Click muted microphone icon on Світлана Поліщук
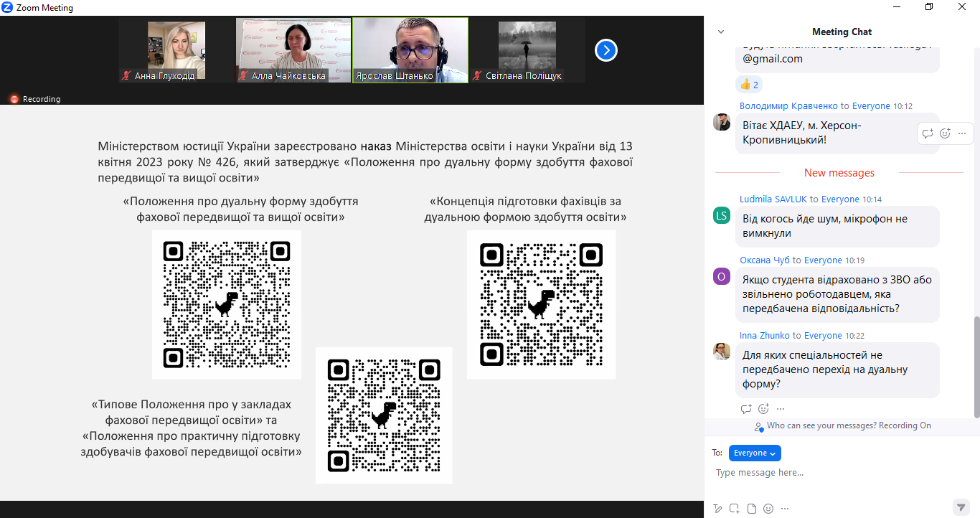The width and height of the screenshot is (980, 518). click(x=477, y=75)
